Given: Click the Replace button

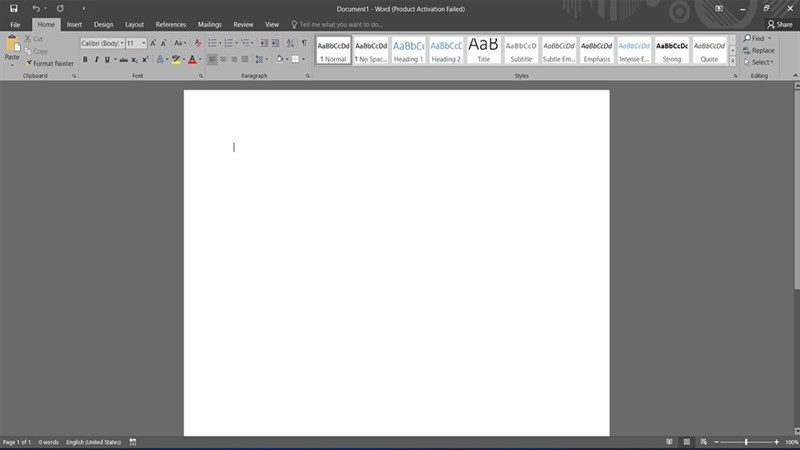Looking at the screenshot, I should (x=759, y=50).
